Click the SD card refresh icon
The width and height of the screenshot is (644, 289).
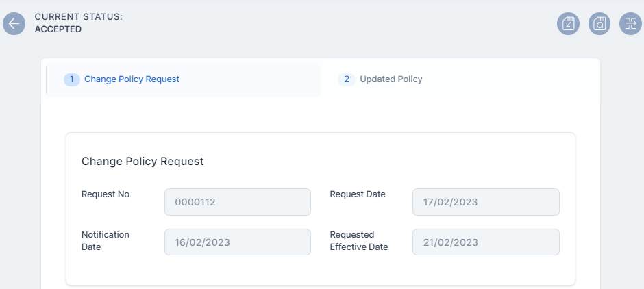[x=599, y=23]
